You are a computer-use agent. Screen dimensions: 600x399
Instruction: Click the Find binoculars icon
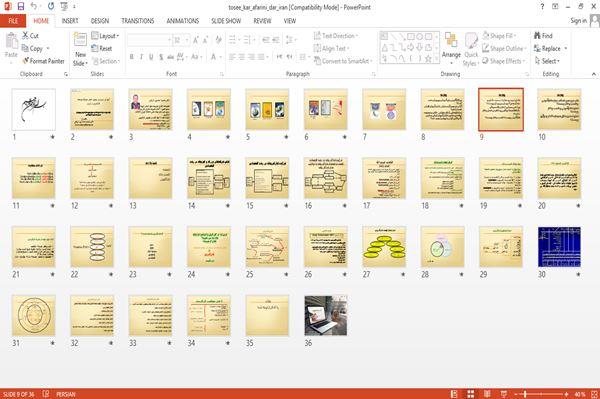537,36
